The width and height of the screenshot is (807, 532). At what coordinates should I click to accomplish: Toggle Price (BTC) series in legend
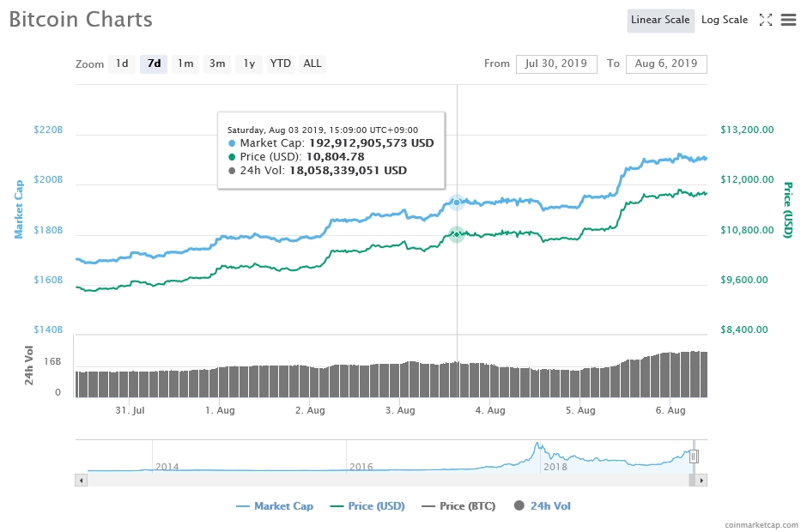[458, 506]
